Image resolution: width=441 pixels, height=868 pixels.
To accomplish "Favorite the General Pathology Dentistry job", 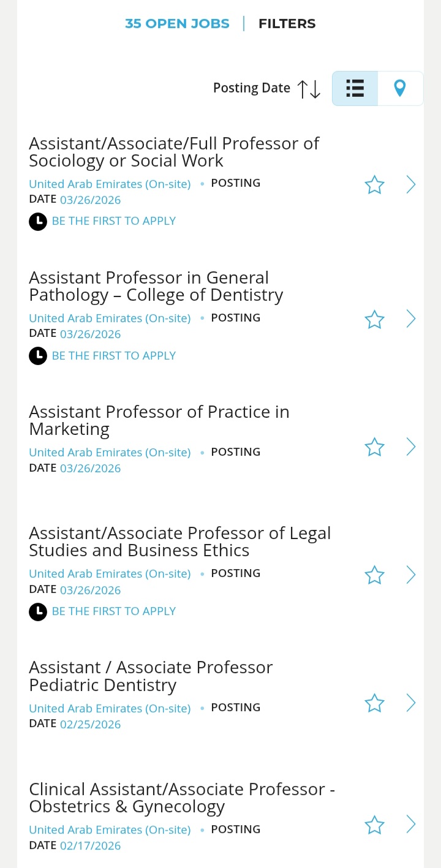I will click(374, 319).
